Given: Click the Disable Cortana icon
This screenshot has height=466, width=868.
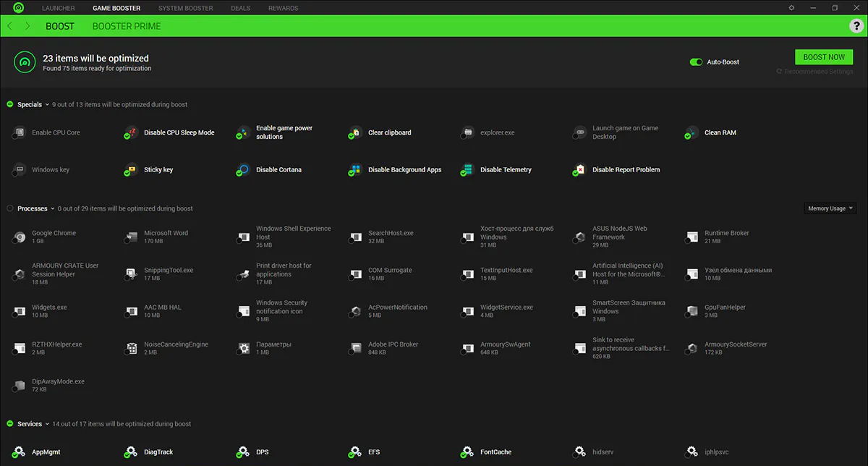Looking at the screenshot, I should tap(243, 170).
